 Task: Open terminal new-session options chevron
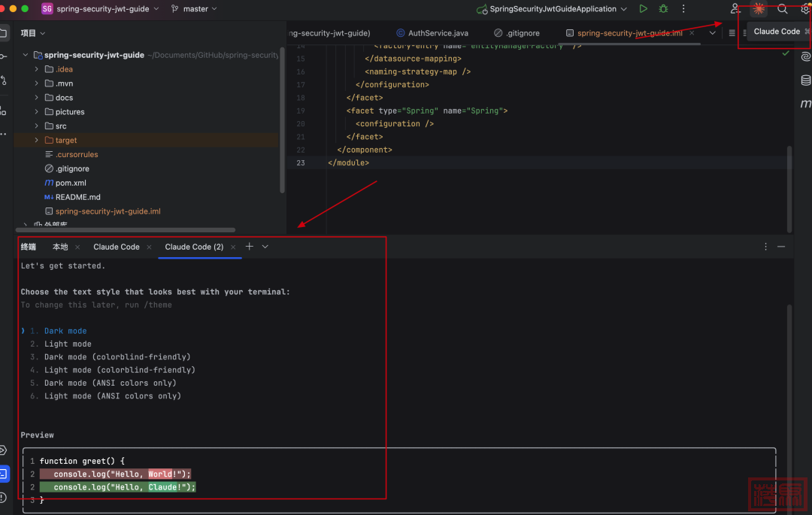coord(265,247)
